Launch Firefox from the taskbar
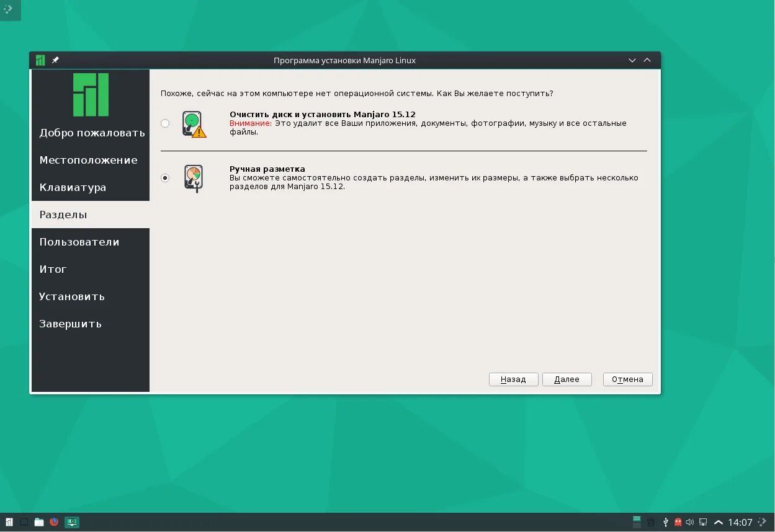 pyautogui.click(x=54, y=522)
